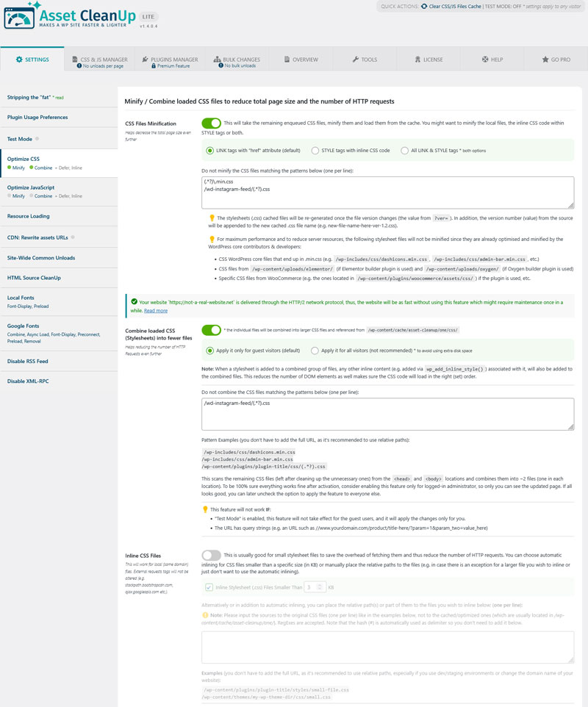
Task: Open Site-Wide Common Unloads sidebar item
Action: pyautogui.click(x=59, y=258)
